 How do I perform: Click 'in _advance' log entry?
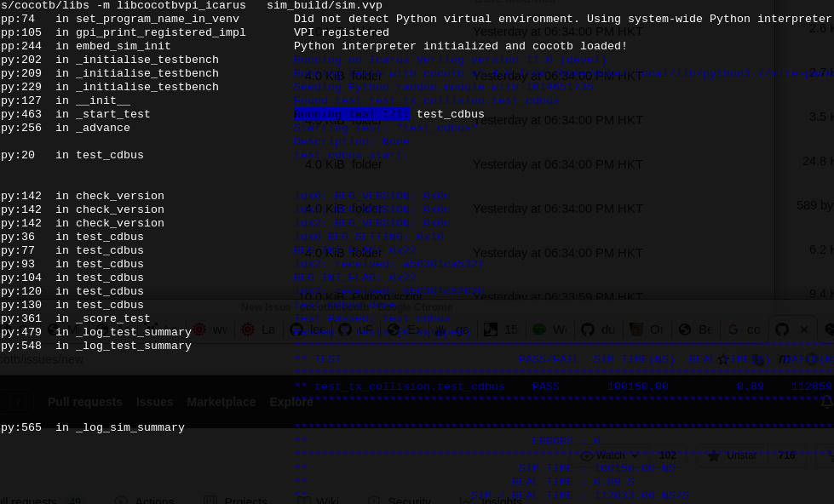click(x=93, y=128)
